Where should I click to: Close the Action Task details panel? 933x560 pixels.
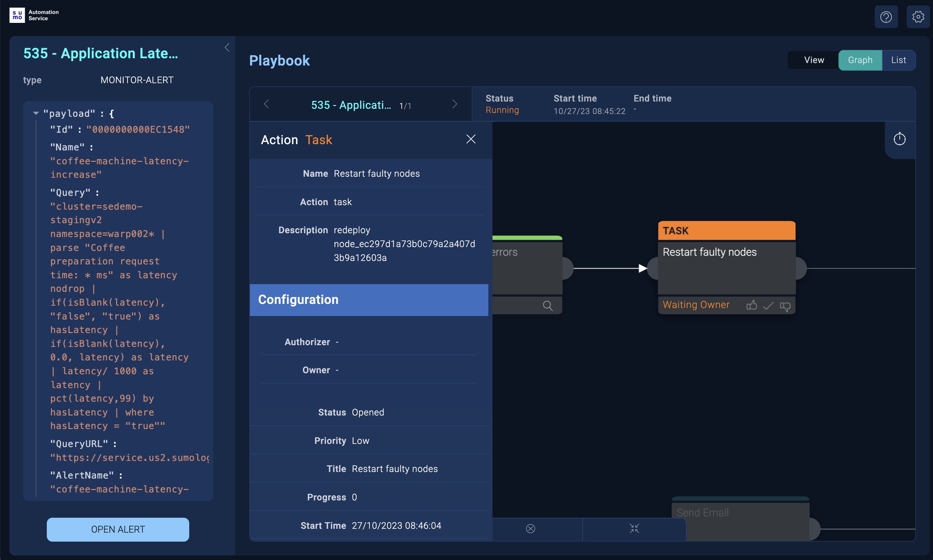coord(471,139)
